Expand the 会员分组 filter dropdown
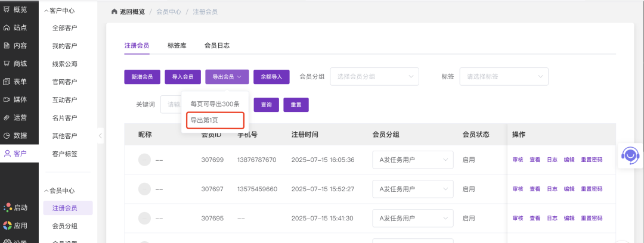Screen dimensions: 644x243 (374, 76)
